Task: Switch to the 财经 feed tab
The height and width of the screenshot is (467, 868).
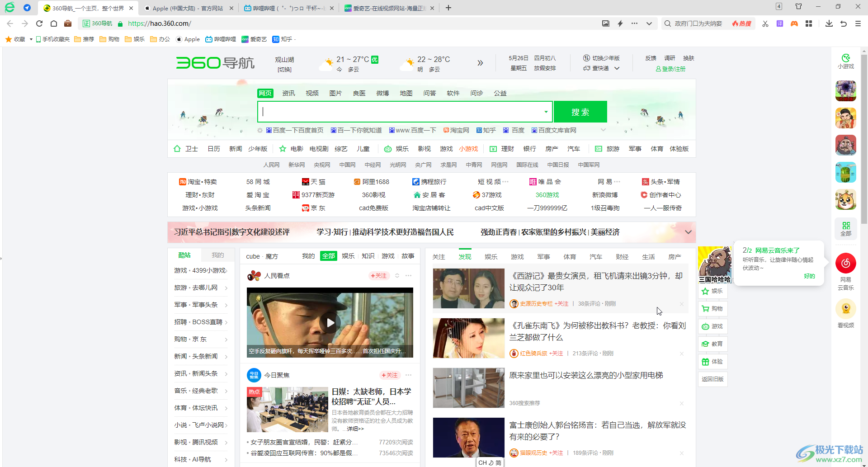Action: 622,257
